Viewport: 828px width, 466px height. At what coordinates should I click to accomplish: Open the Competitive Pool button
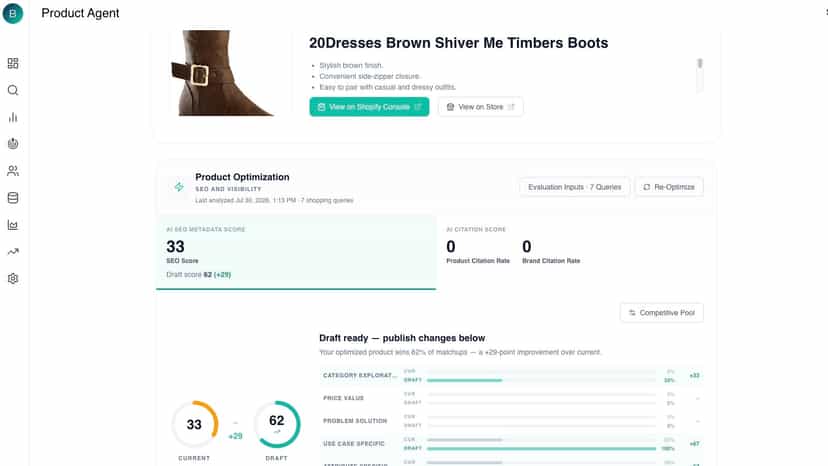662,313
